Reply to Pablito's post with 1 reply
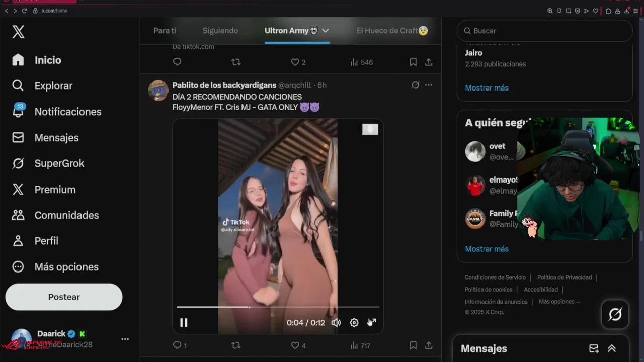The height and width of the screenshot is (362, 644). pos(180,345)
